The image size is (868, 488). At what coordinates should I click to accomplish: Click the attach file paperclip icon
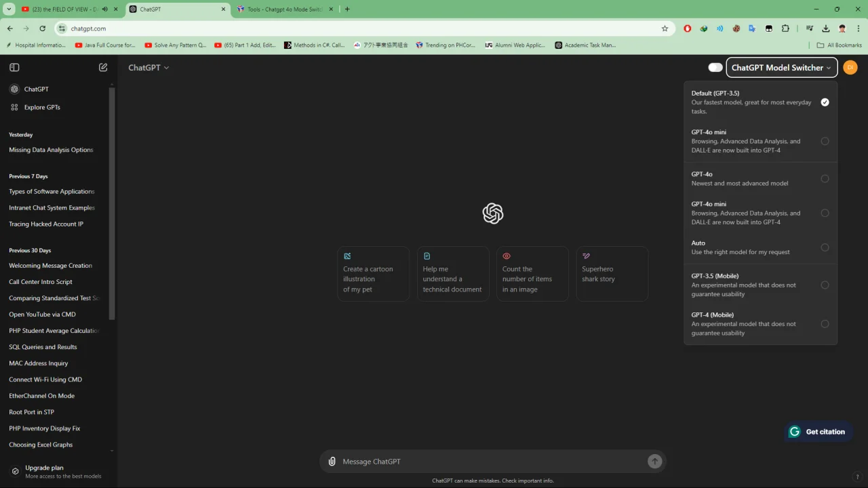(x=332, y=462)
